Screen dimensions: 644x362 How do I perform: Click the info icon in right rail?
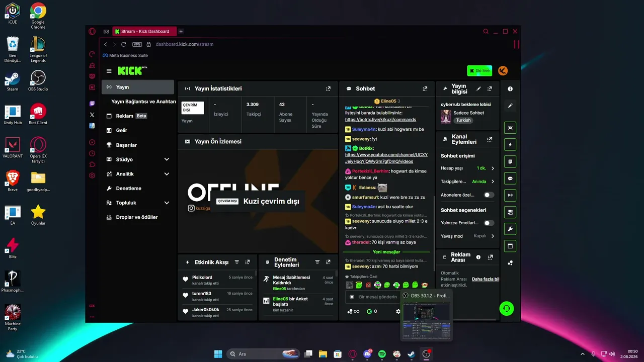[510, 89]
